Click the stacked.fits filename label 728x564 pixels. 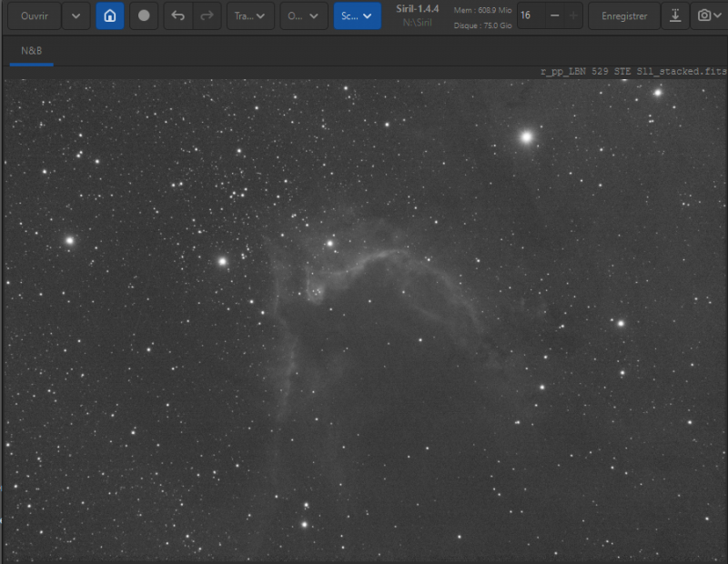[633, 71]
